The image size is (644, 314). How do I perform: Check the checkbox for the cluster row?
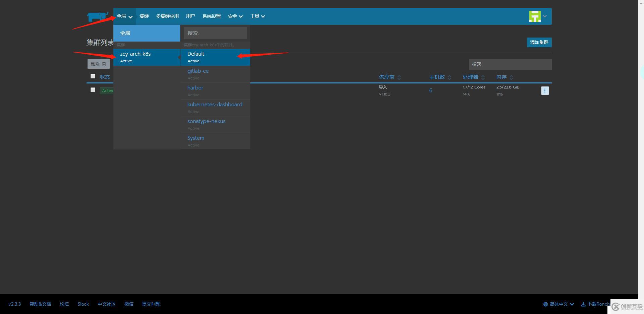(93, 90)
